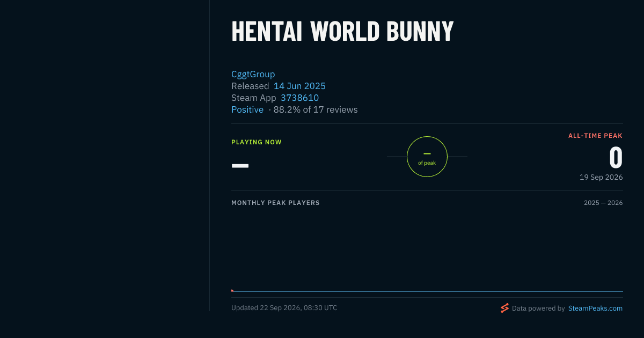This screenshot has width=644, height=338.
Task: Open Steam App ID 3738610 link
Action: 299,98
